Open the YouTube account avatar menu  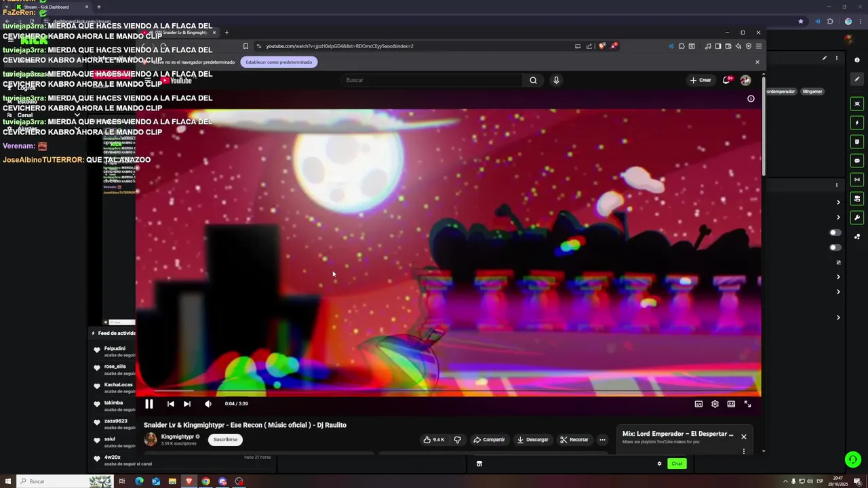tap(745, 80)
